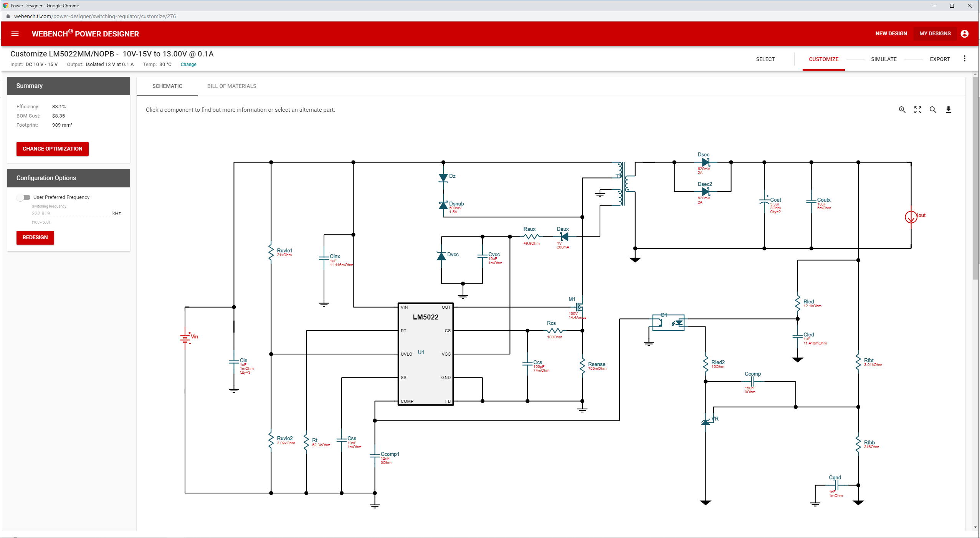The height and width of the screenshot is (538, 980).
Task: Select the Rcs resistor
Action: pos(554,330)
